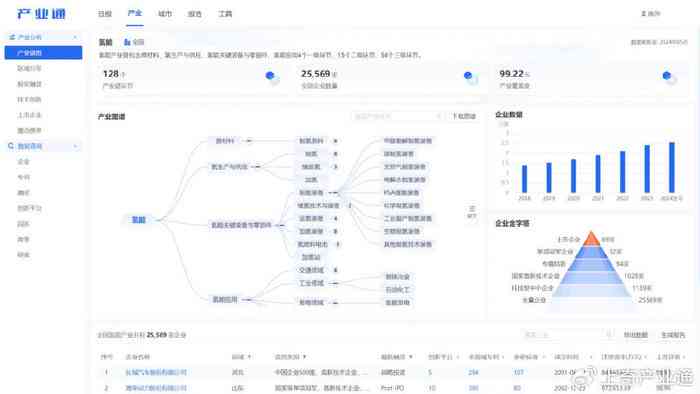Expand the count badge beside 氢燃料电池 node

click(338, 245)
